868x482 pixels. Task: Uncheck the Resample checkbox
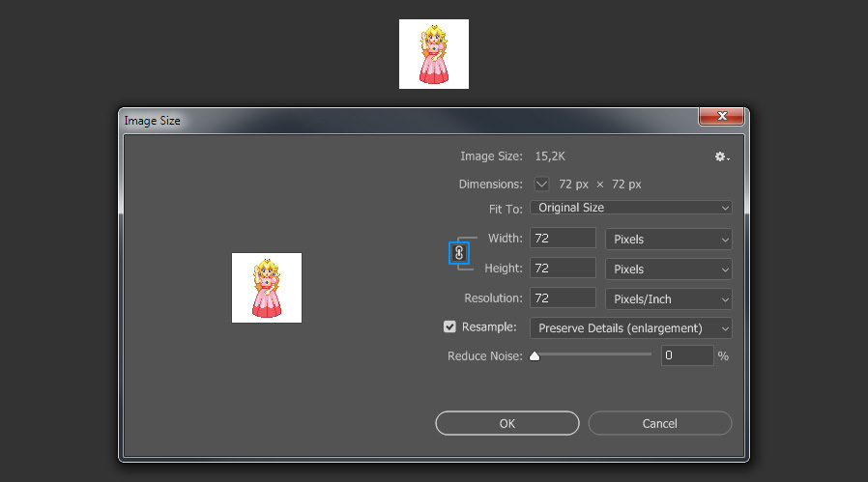point(449,327)
